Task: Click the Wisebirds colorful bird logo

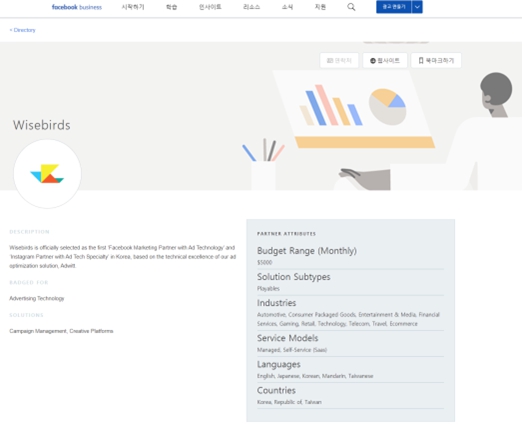Action: (47, 174)
